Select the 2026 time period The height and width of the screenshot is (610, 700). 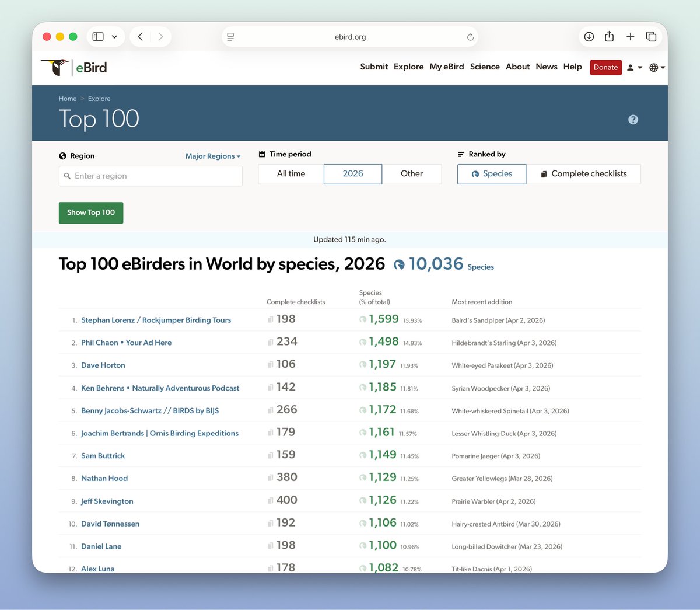pos(353,174)
